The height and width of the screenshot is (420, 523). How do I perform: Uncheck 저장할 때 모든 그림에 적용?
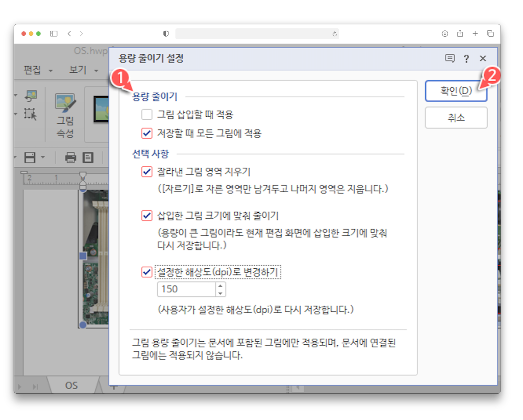click(x=146, y=133)
